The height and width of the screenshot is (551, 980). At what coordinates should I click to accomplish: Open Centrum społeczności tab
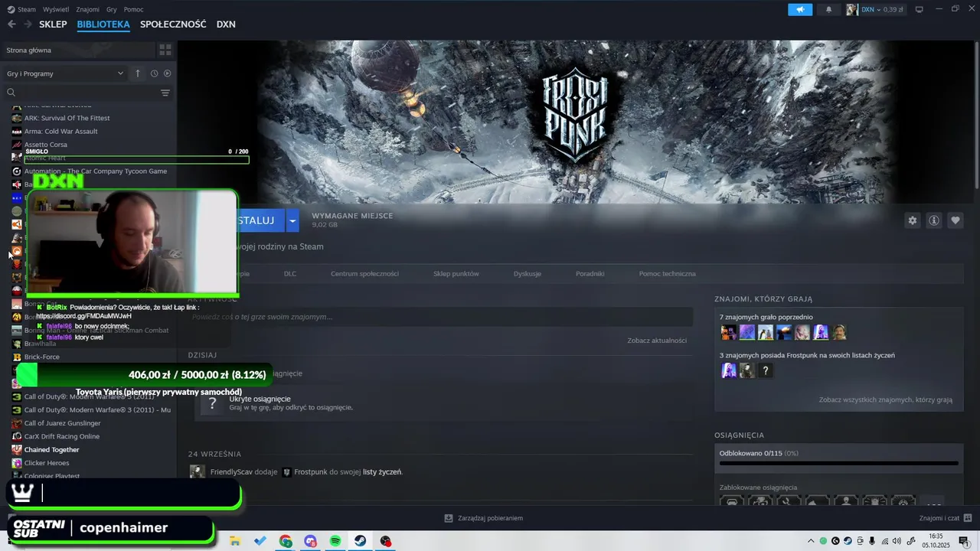coord(364,273)
